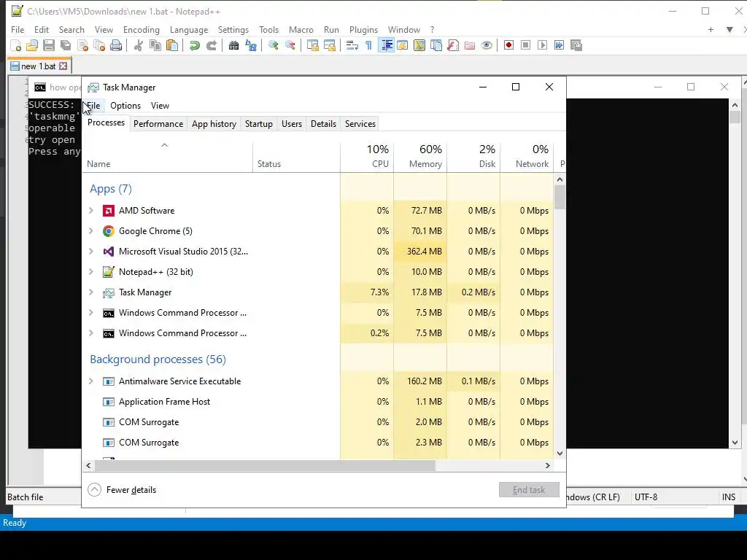Click the Indent guide icon in Notepad++ toolbar

pos(387,45)
